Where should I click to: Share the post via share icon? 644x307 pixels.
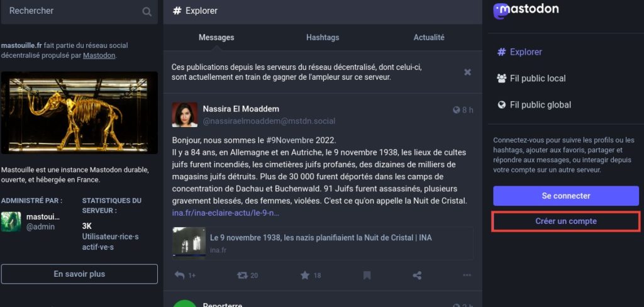417,275
